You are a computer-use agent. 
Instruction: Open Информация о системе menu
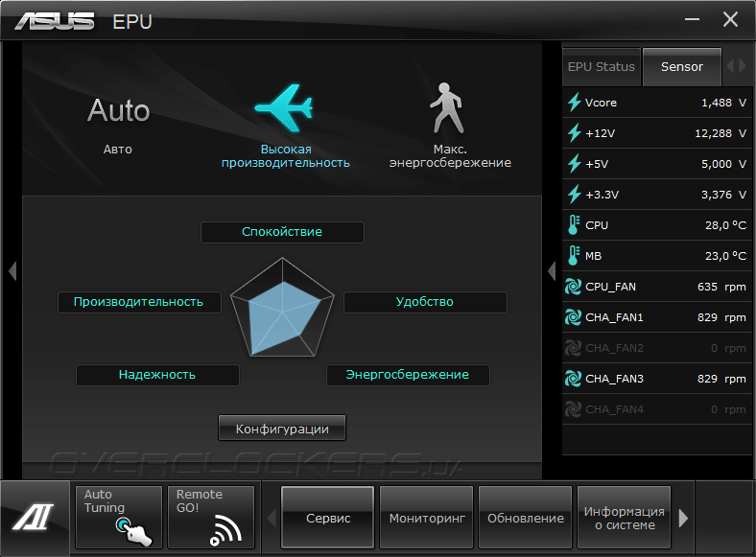tap(624, 517)
